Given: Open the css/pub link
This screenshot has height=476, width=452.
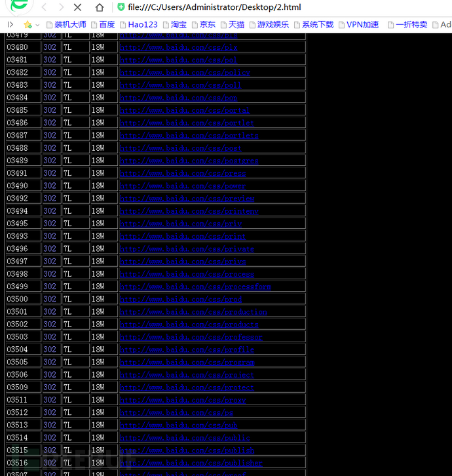Looking at the screenshot, I should click(178, 426).
